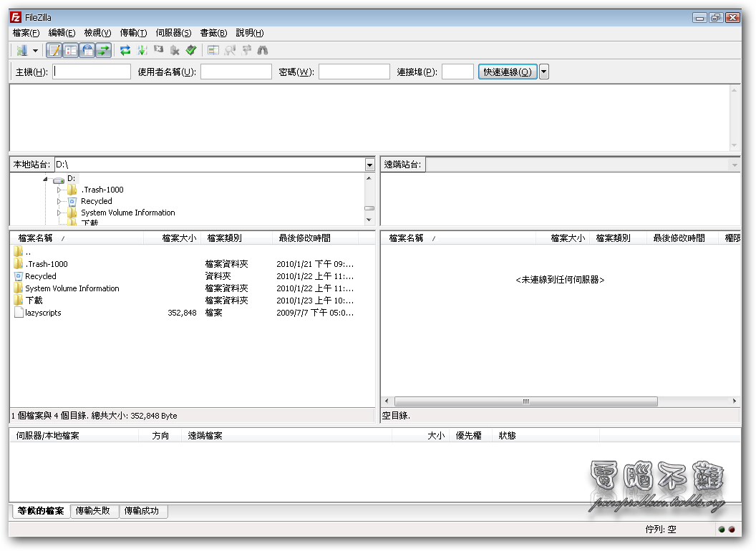Click the refresh file lists icon
Viewport: 756px width, 551px height.
click(125, 50)
